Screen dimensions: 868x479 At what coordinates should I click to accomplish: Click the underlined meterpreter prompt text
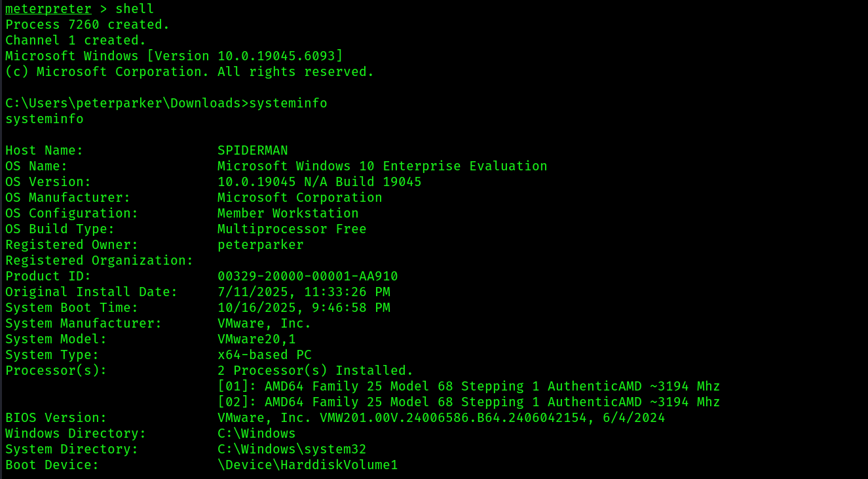pos(48,9)
